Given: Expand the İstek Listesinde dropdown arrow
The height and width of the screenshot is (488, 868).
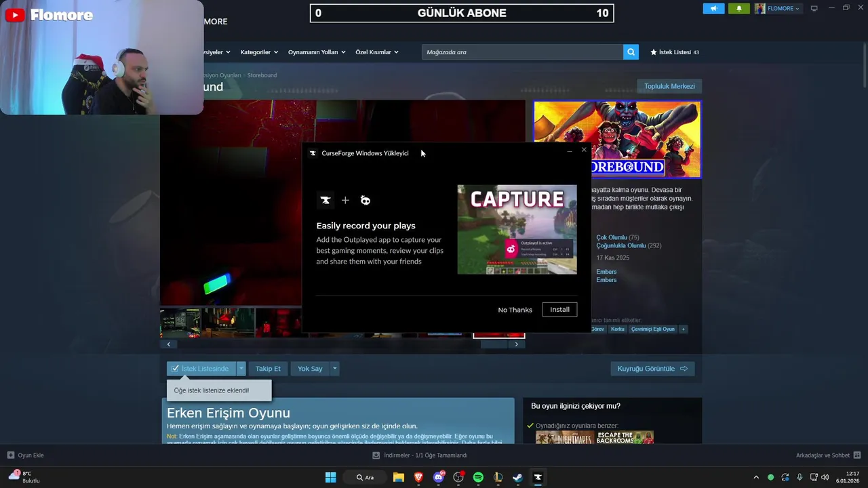Looking at the screenshot, I should point(241,369).
